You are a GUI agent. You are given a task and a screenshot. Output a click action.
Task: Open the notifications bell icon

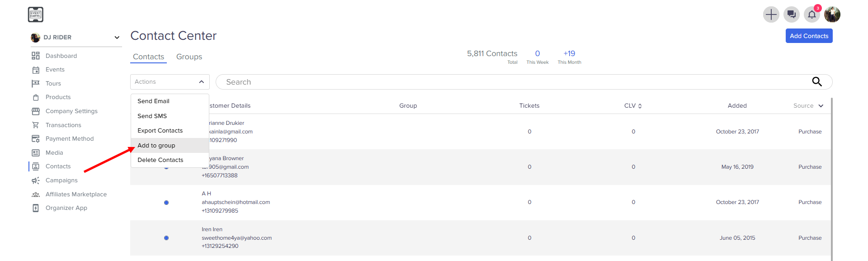[x=812, y=14]
